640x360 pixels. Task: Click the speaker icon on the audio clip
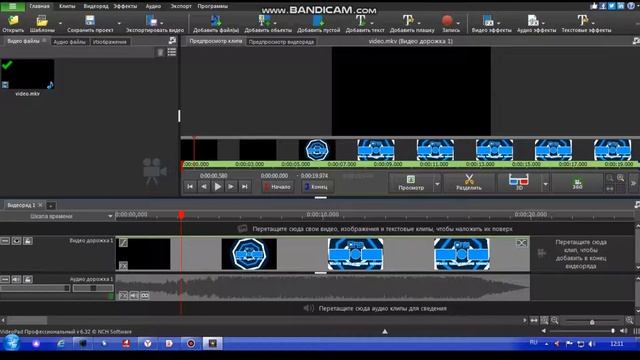coord(134,296)
